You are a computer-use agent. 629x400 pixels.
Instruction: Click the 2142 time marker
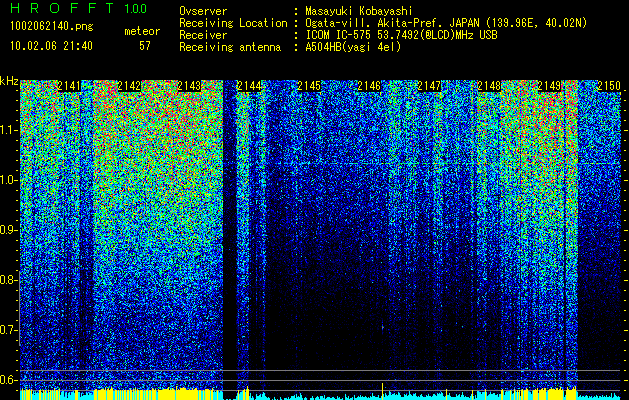pyautogui.click(x=129, y=86)
